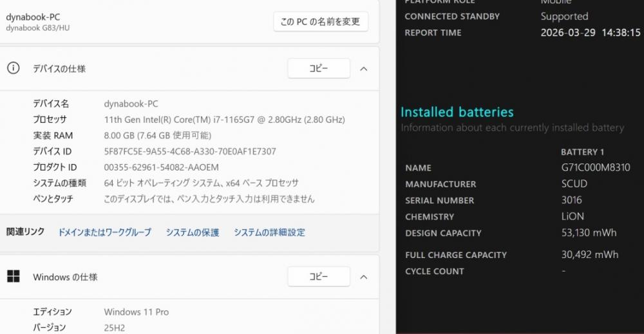Screen dimensions: 644x334
Task: Collapse the device specifications section
Action: pos(363,69)
